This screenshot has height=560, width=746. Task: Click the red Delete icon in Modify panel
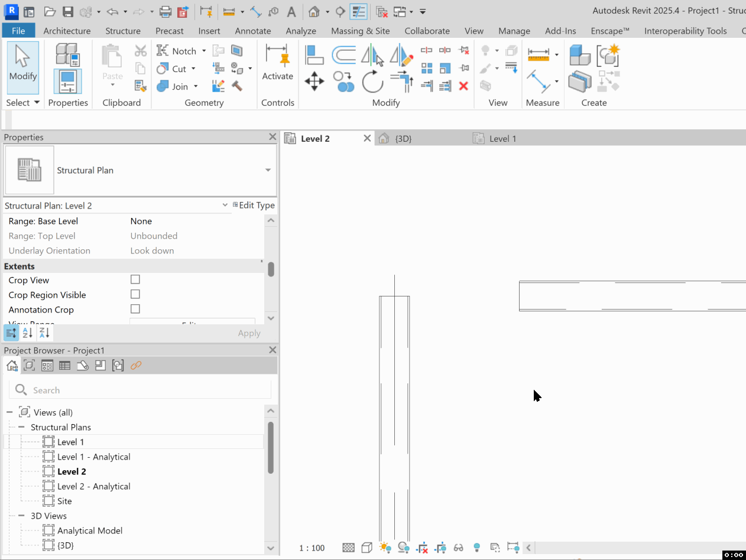click(x=463, y=86)
